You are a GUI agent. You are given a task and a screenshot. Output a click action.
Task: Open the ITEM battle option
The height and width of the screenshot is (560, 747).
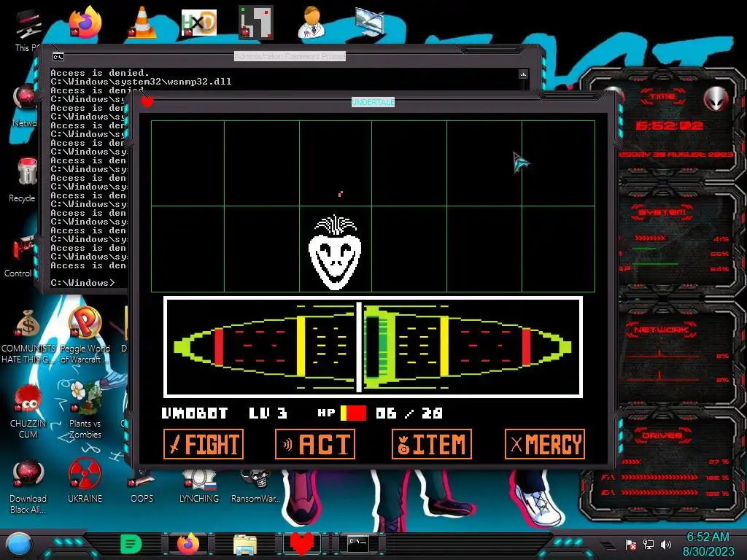pos(432,444)
